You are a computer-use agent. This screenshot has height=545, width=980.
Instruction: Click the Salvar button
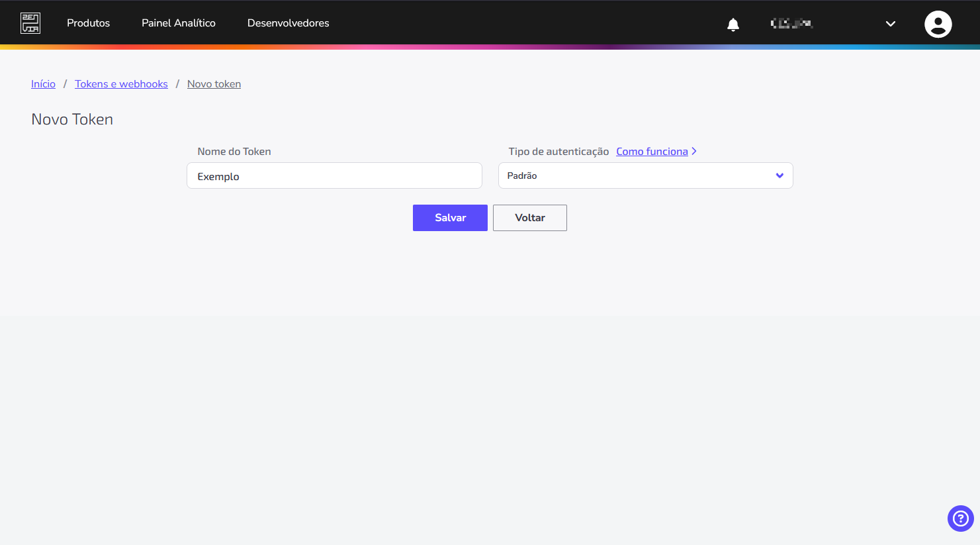tap(450, 218)
